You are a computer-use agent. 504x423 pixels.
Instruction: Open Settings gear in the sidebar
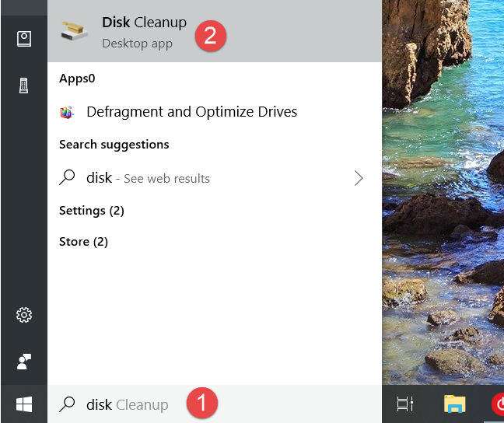(24, 315)
